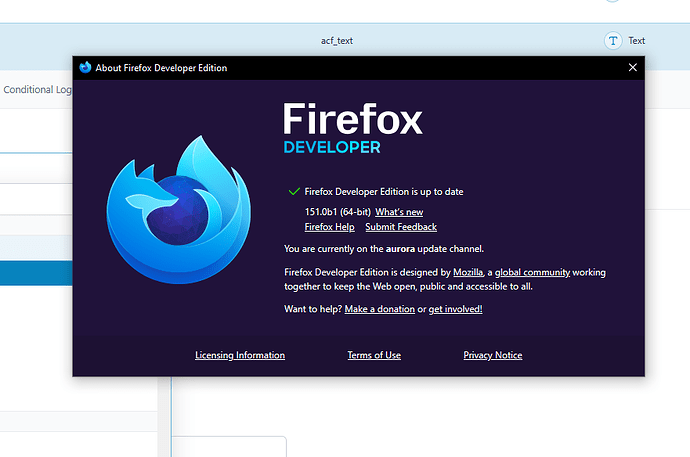Viewport: 690px width, 457px height.
Task: Click the large Firefox Developer logo
Action: point(179,210)
